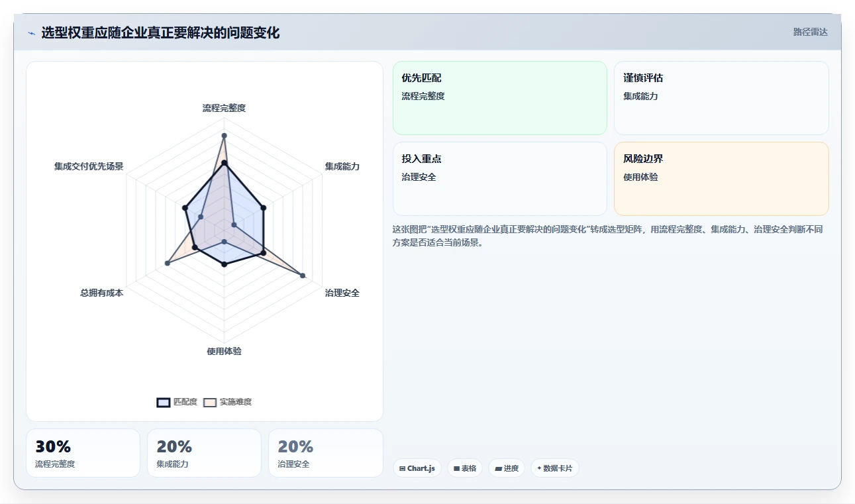Click 集成能力 inside the 谨慎评估 card
This screenshot has height=504, width=855.
coord(640,96)
